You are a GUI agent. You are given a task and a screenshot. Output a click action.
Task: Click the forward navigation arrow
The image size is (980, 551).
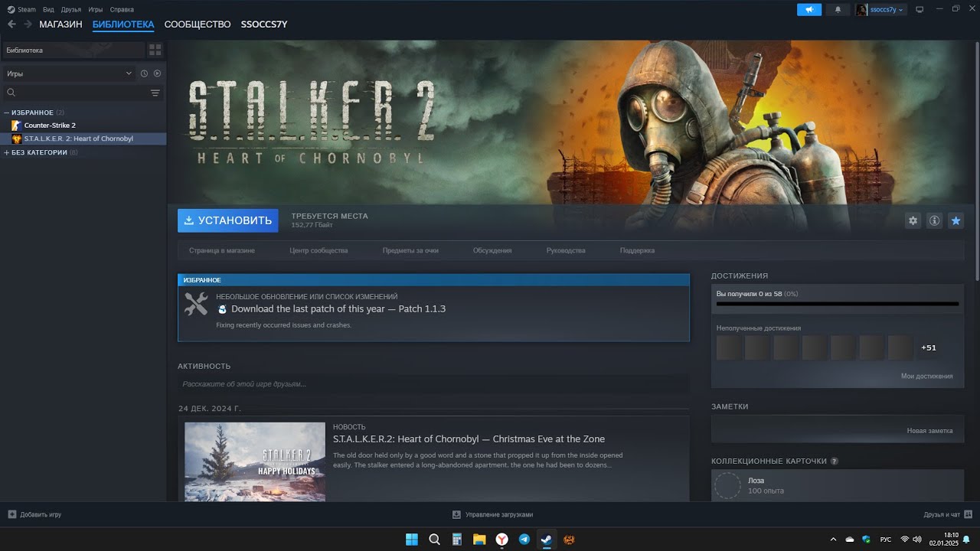[28, 24]
